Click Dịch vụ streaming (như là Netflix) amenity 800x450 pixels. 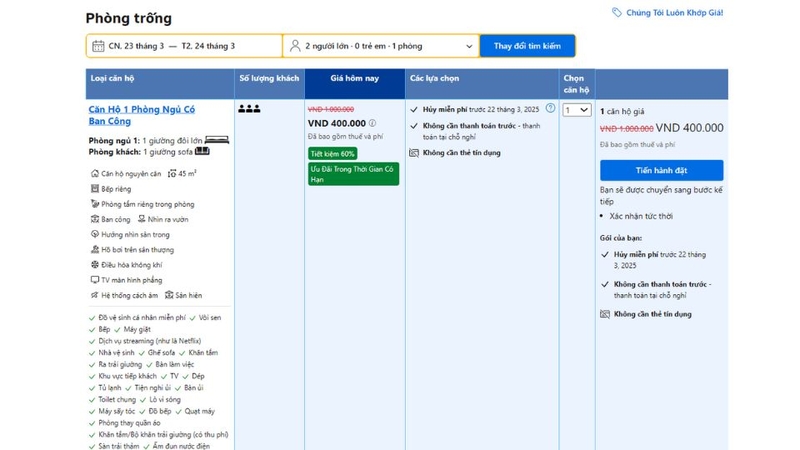click(149, 341)
